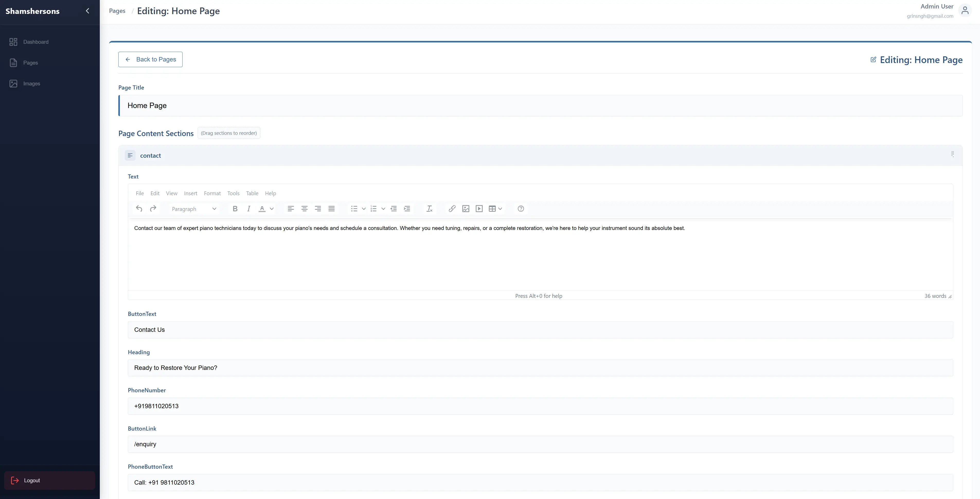Insert an image via the image icon
Viewport: 980px width, 499px height.
coord(465,208)
